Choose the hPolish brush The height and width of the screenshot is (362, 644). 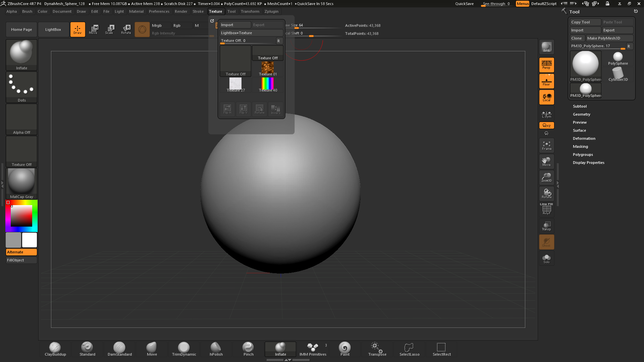(216, 349)
